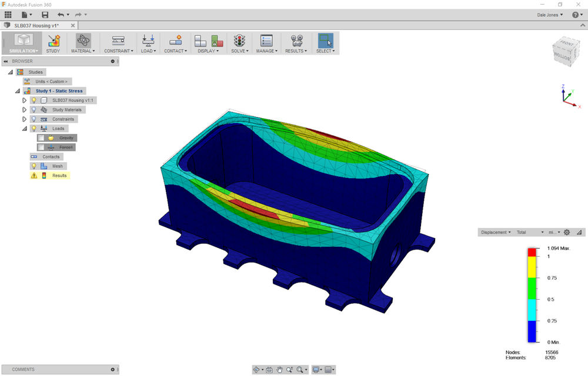This screenshot has height=376, width=588.
Task: Click the green legend color band
Action: click(x=532, y=288)
